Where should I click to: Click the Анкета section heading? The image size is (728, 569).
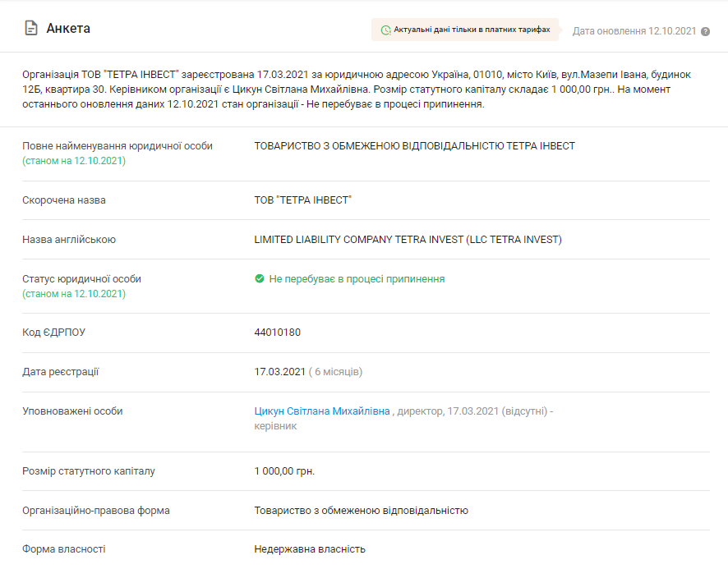point(68,29)
